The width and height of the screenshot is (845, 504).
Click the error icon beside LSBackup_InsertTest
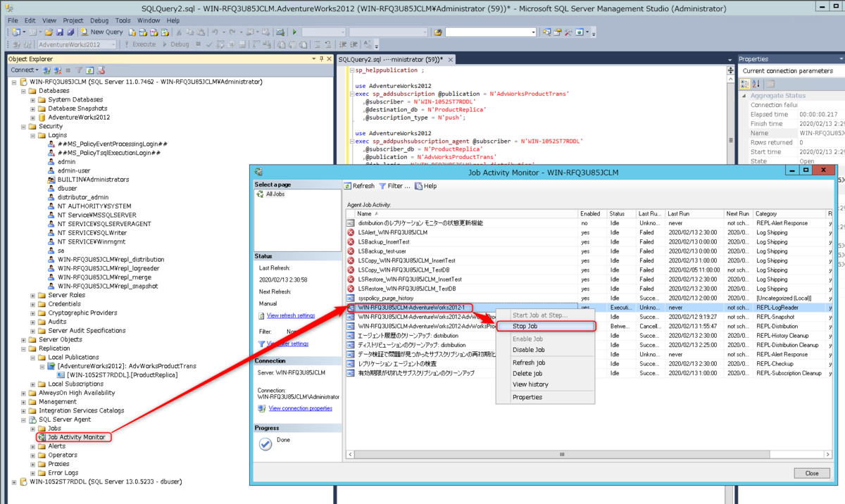click(351, 241)
